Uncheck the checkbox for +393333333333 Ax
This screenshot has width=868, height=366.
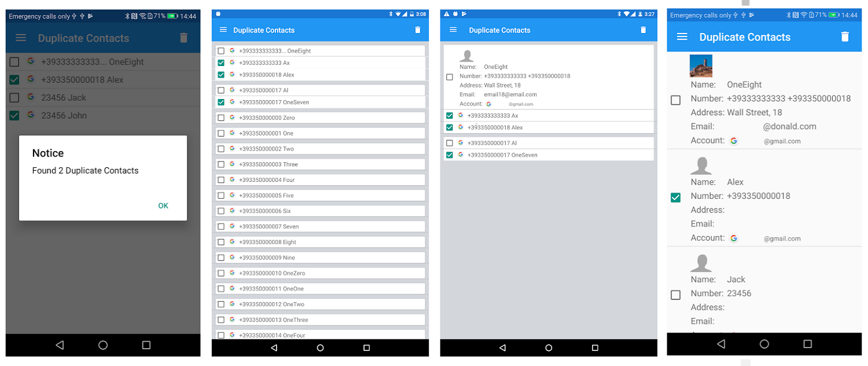tap(220, 63)
